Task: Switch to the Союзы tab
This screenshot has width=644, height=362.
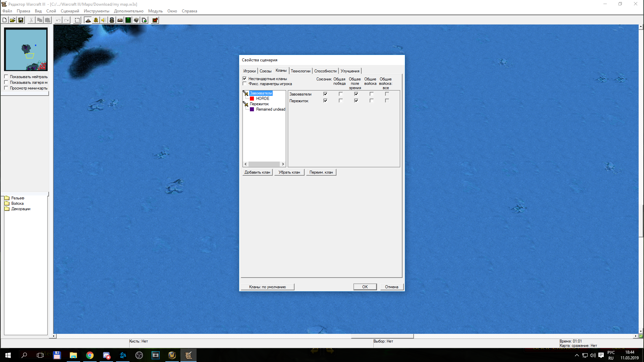Action: (x=265, y=71)
